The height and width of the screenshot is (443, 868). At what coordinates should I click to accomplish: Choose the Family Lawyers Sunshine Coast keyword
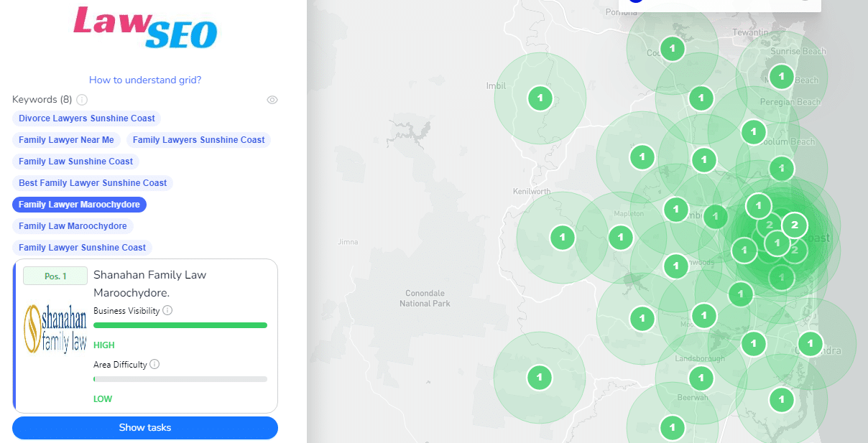[x=198, y=140]
